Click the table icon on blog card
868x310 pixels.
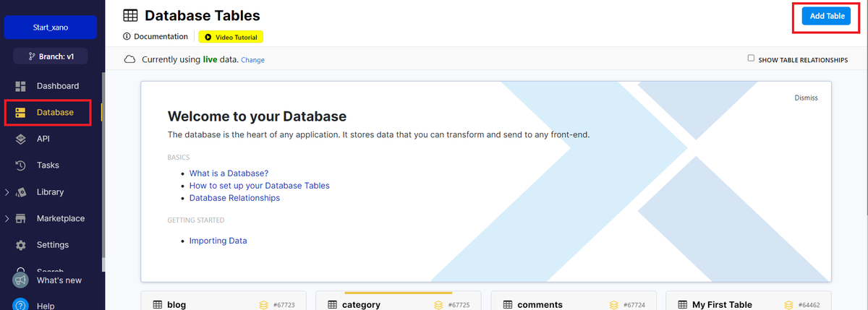click(157, 305)
